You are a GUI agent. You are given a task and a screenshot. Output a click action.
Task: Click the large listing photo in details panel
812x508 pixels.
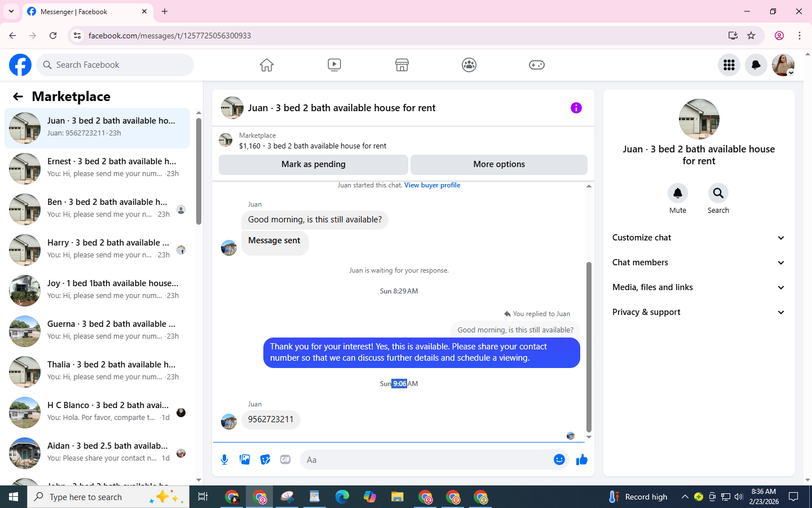pos(699,119)
